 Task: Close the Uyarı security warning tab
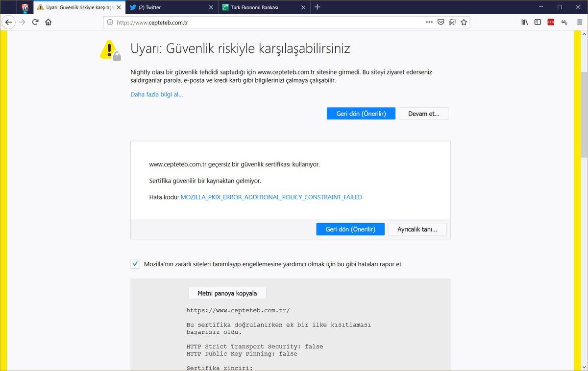[x=119, y=7]
